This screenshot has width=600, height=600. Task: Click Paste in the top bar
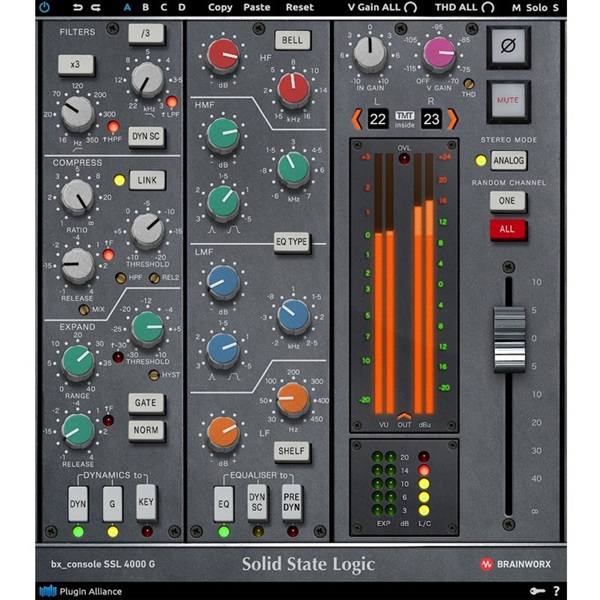pyautogui.click(x=257, y=7)
